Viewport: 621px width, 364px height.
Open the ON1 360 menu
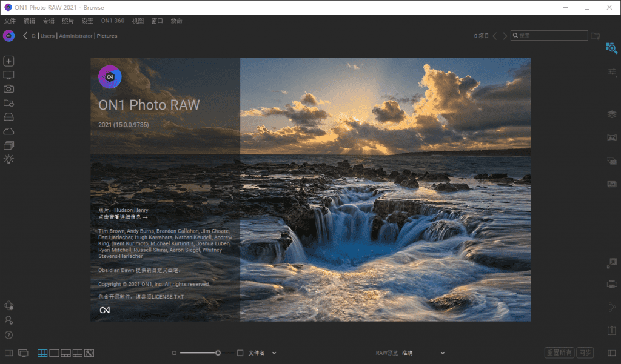click(x=112, y=21)
